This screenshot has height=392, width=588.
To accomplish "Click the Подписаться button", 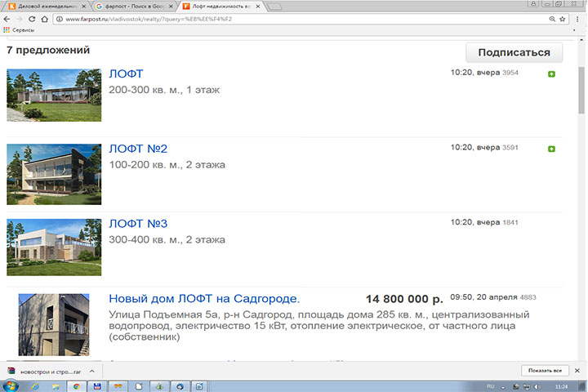I will tap(514, 52).
